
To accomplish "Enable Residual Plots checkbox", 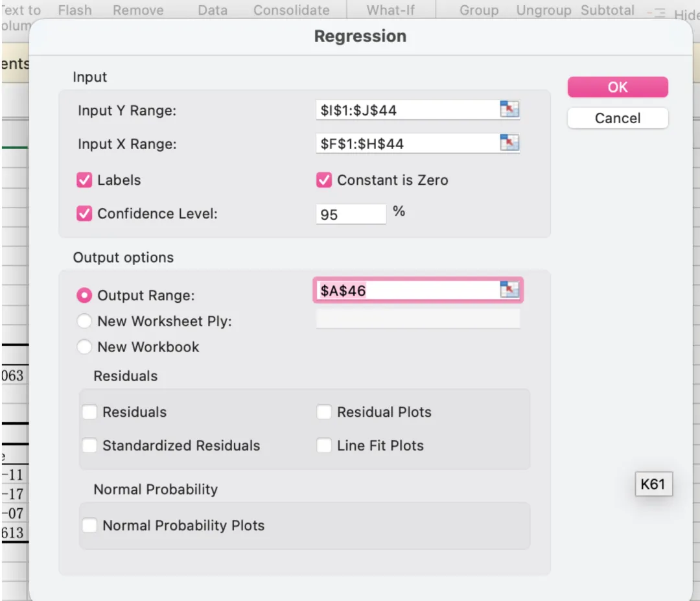I will tap(324, 412).
